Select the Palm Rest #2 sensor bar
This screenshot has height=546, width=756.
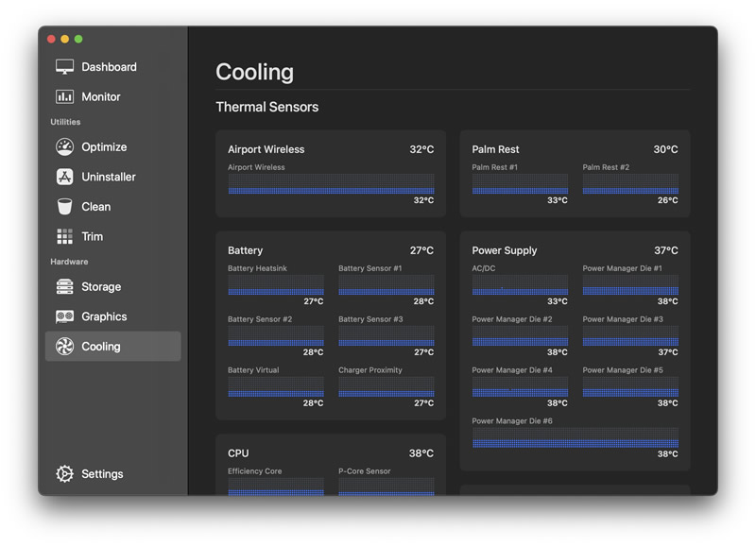630,184
